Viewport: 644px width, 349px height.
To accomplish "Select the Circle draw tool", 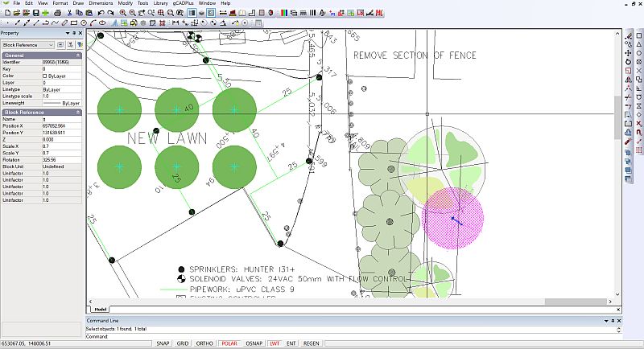I will pyautogui.click(x=84, y=23).
